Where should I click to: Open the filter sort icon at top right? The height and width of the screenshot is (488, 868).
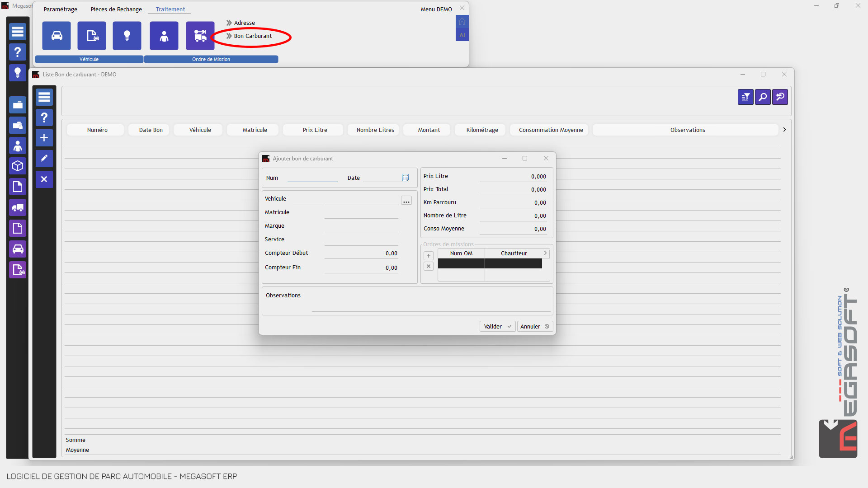745,97
